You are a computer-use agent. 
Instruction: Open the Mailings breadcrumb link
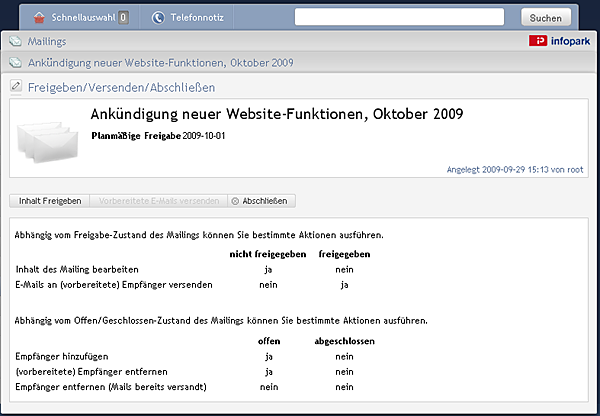47,41
